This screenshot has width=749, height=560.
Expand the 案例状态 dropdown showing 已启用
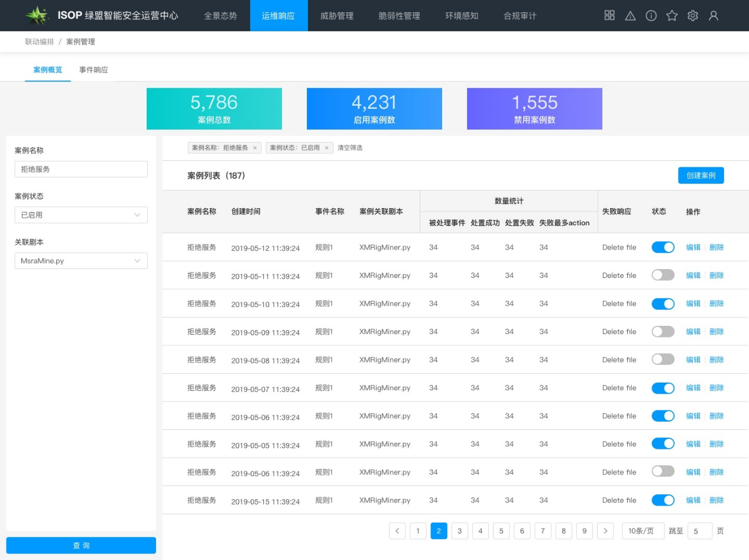pos(81,215)
